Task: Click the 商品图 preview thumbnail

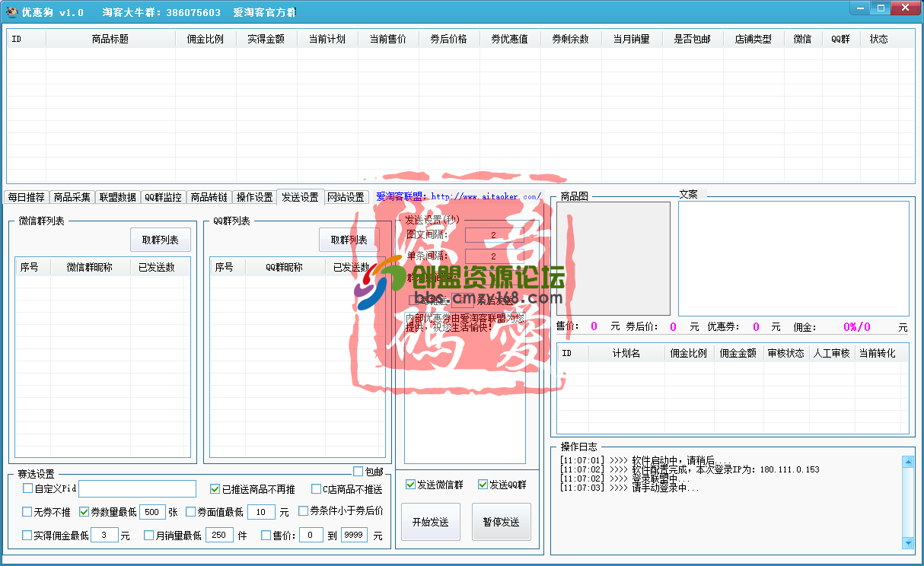Action: tap(613, 259)
